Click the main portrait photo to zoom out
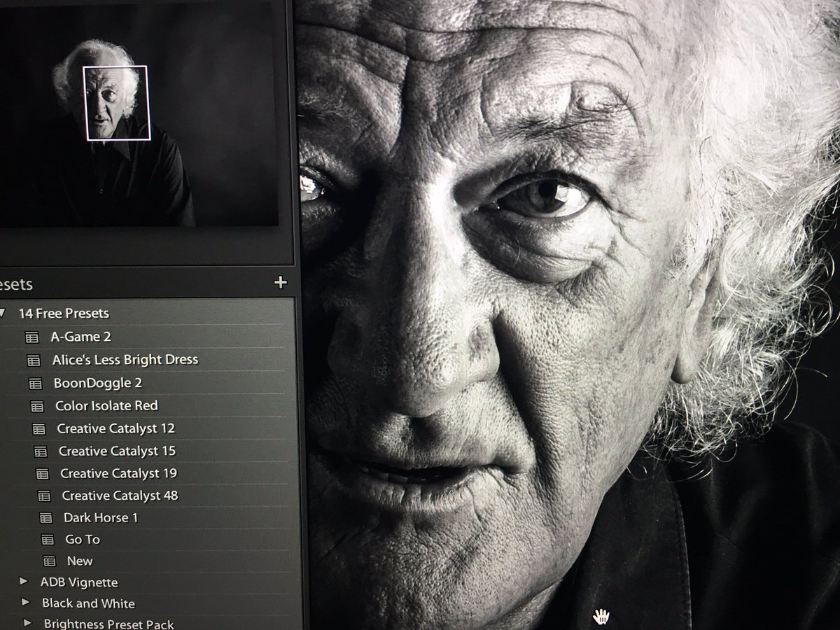840x630 pixels. pyautogui.click(x=567, y=315)
